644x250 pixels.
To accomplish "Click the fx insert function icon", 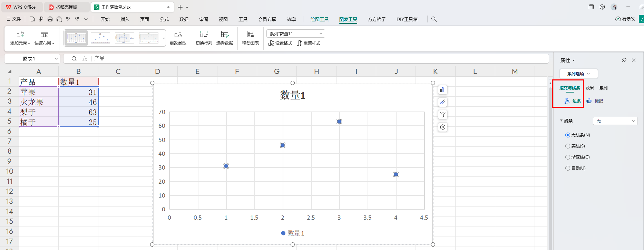I will pyautogui.click(x=85, y=59).
